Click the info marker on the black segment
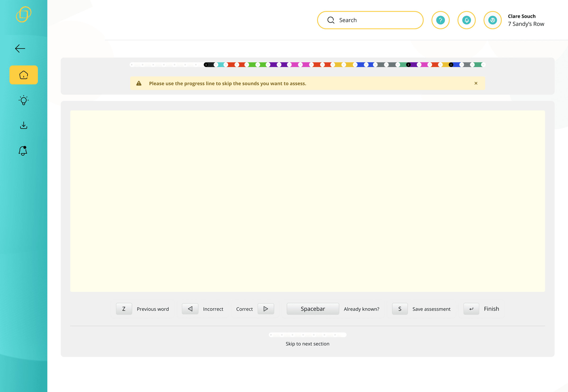This screenshot has height=392, width=568. coord(206,65)
